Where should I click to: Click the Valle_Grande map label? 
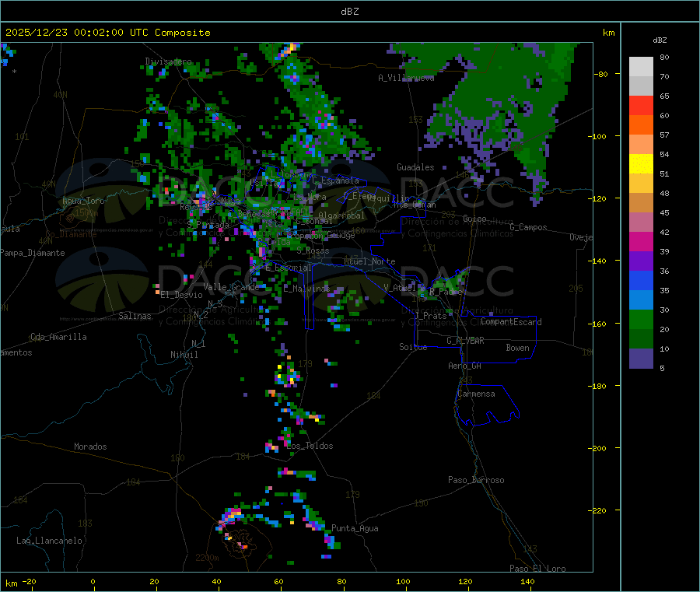[x=231, y=287]
